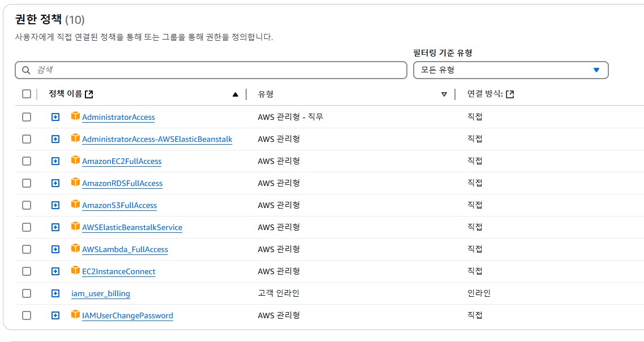This screenshot has height=342, width=644.
Task: Click the external link icon beside 연결 방식
Action: (x=510, y=94)
